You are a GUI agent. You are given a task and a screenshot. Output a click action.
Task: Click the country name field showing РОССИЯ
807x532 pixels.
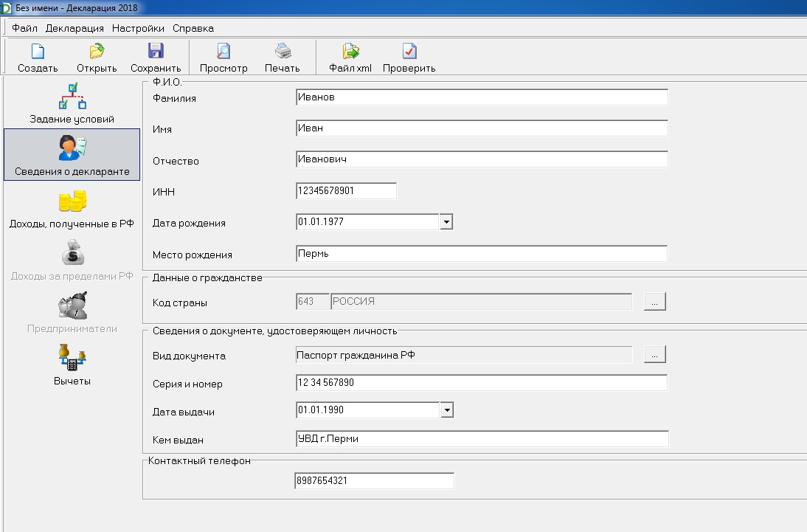(x=481, y=302)
